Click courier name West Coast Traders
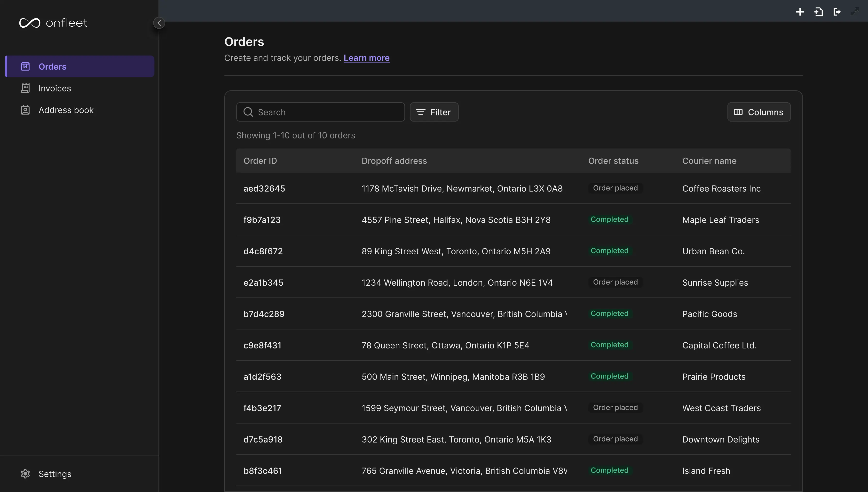Screen dimensions: 868x492 tap(721, 408)
